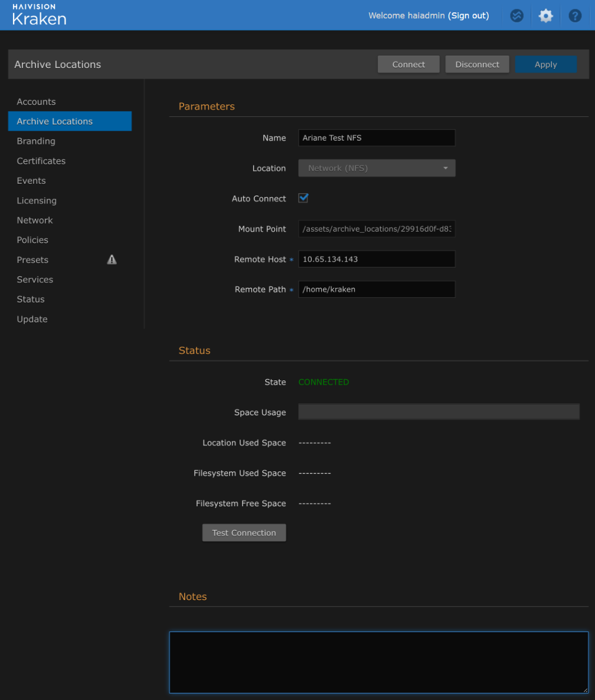Viewport: 595px width, 700px height.
Task: Click the Presets warning triangle icon
Action: [112, 259]
